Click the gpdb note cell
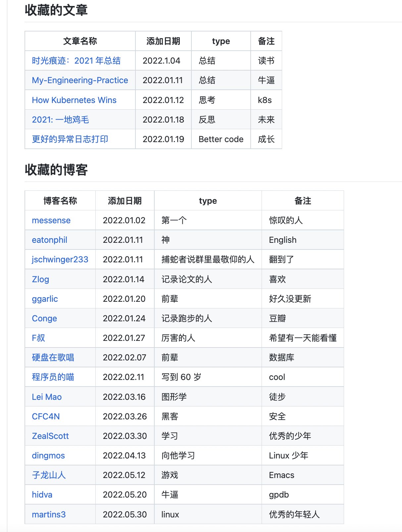Viewport: 402px width, 532px height. click(303, 495)
